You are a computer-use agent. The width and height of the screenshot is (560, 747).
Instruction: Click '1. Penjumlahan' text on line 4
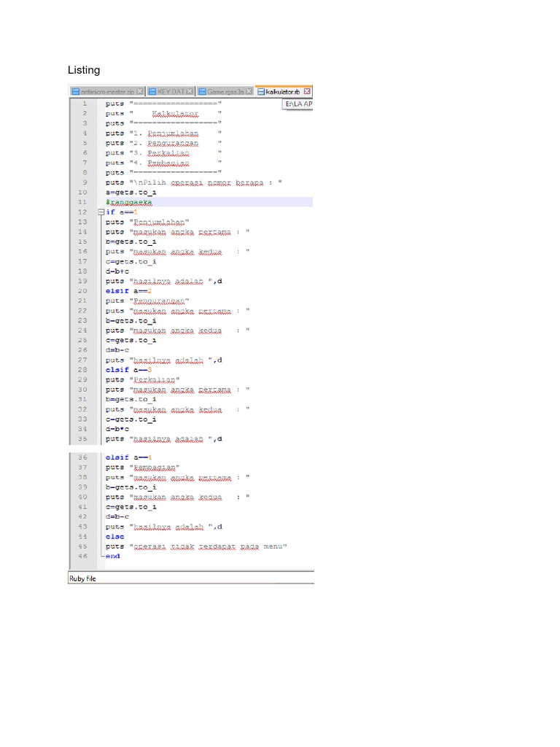click(166, 133)
